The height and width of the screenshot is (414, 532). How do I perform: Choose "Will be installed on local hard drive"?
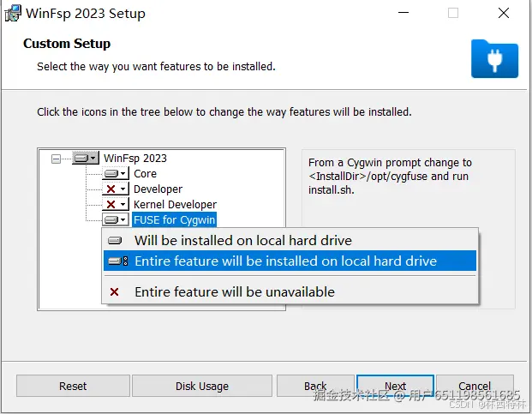290,240
